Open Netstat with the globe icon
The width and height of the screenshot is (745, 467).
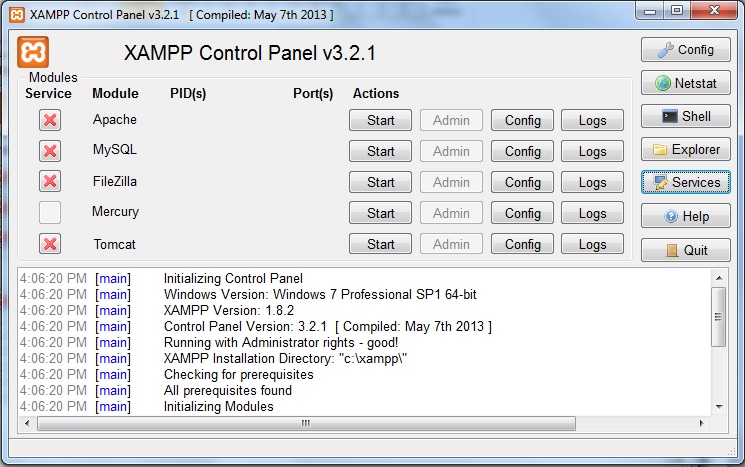click(x=686, y=83)
